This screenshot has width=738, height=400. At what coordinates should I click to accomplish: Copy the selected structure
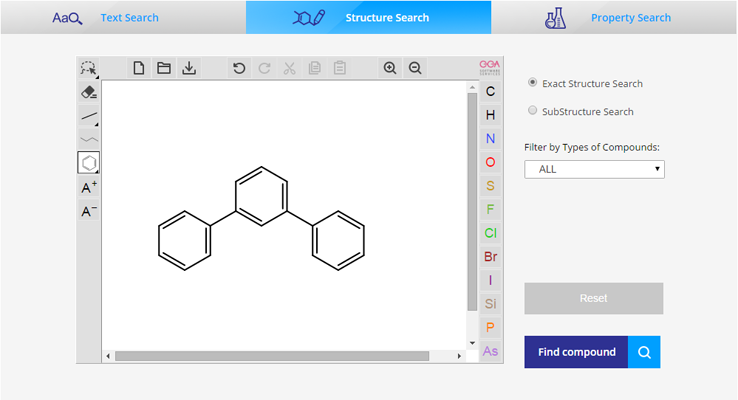click(x=314, y=68)
